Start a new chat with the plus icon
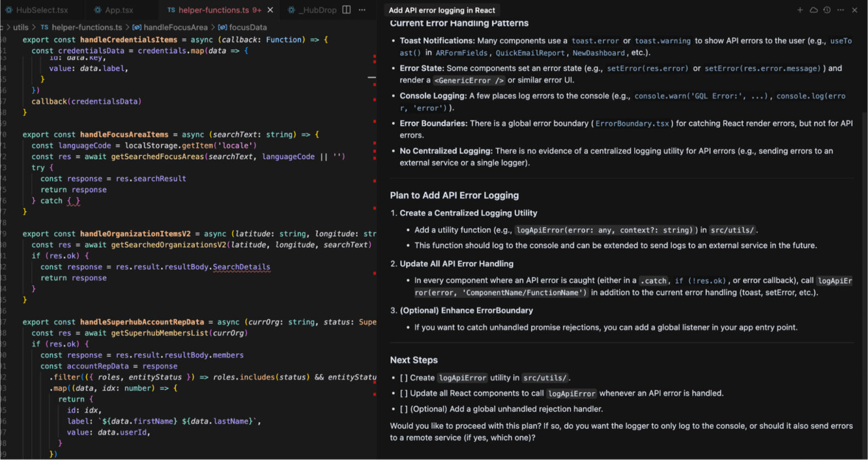This screenshot has height=460, width=868. pyautogui.click(x=800, y=10)
